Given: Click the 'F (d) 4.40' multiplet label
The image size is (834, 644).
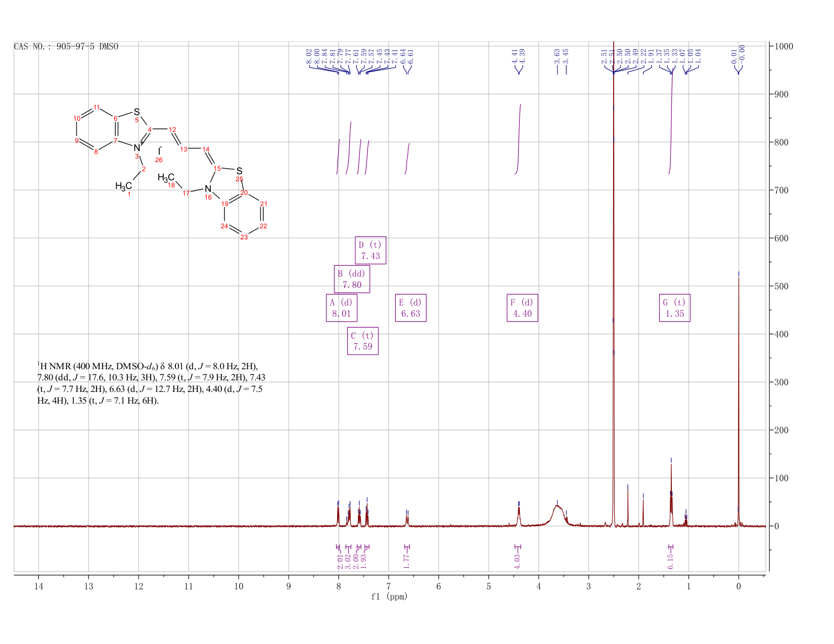Looking at the screenshot, I should click(x=523, y=308).
